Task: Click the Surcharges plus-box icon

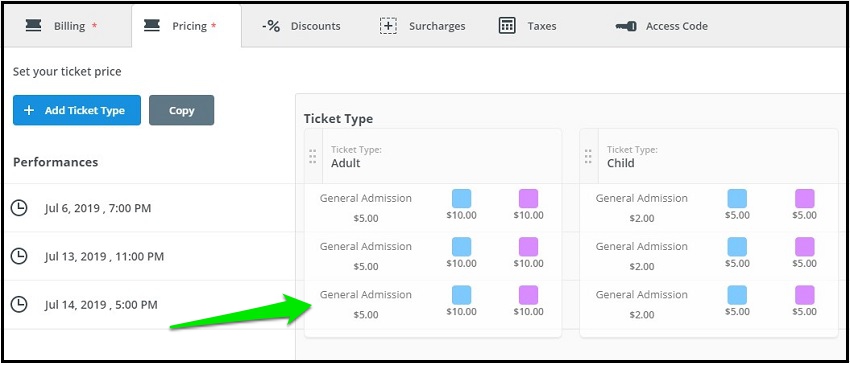Action: tap(388, 25)
